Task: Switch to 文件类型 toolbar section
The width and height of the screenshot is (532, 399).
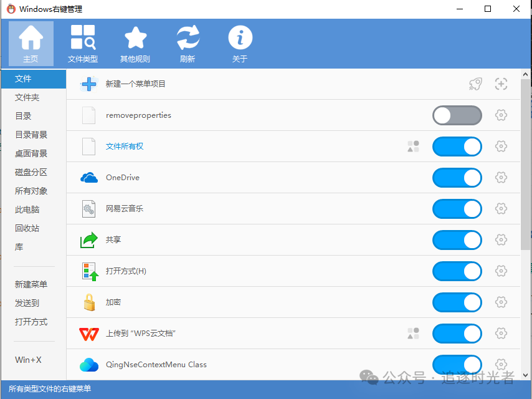Action: pyautogui.click(x=83, y=44)
